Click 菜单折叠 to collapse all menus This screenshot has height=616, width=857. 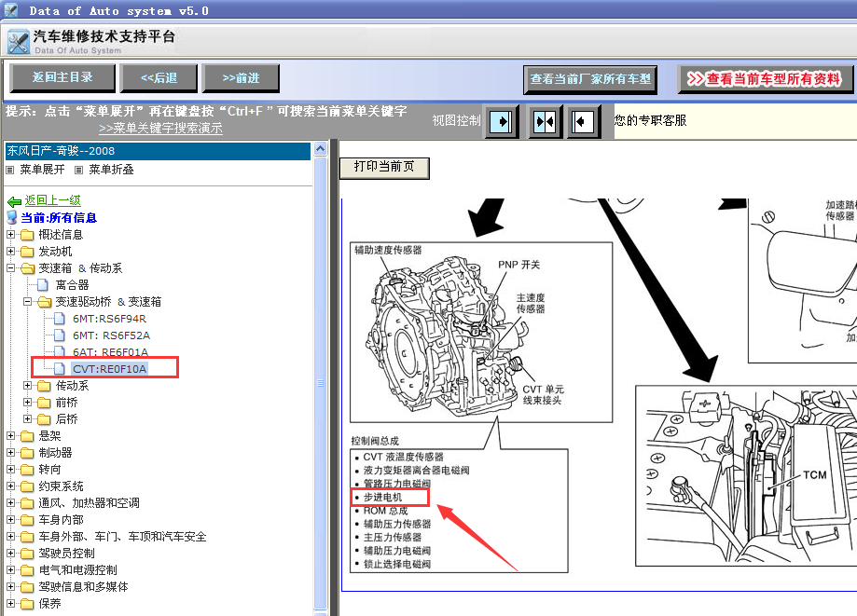click(112, 170)
